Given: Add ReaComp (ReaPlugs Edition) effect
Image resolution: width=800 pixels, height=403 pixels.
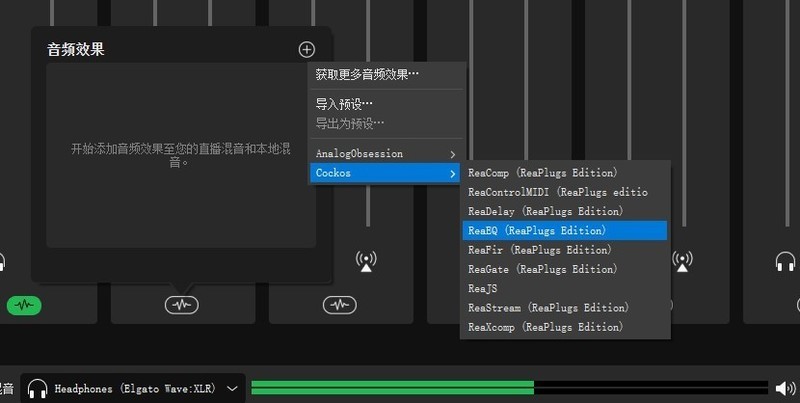Looking at the screenshot, I should pos(565,172).
